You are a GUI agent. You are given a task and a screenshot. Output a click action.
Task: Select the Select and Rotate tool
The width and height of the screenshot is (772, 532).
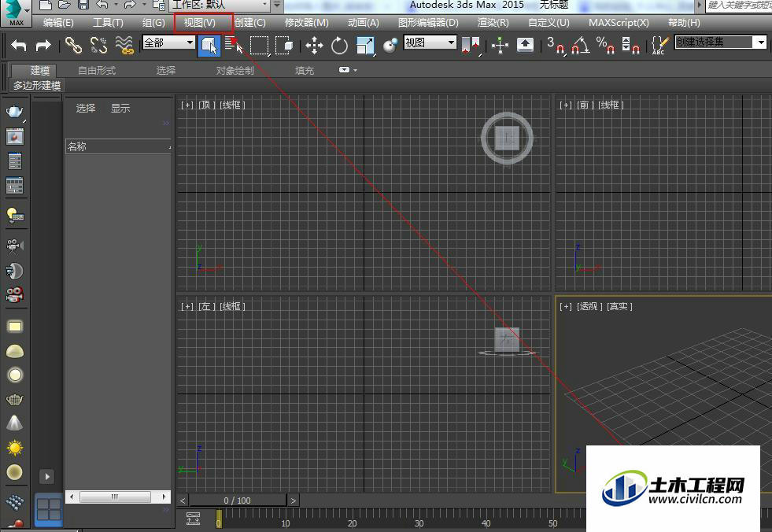point(339,46)
